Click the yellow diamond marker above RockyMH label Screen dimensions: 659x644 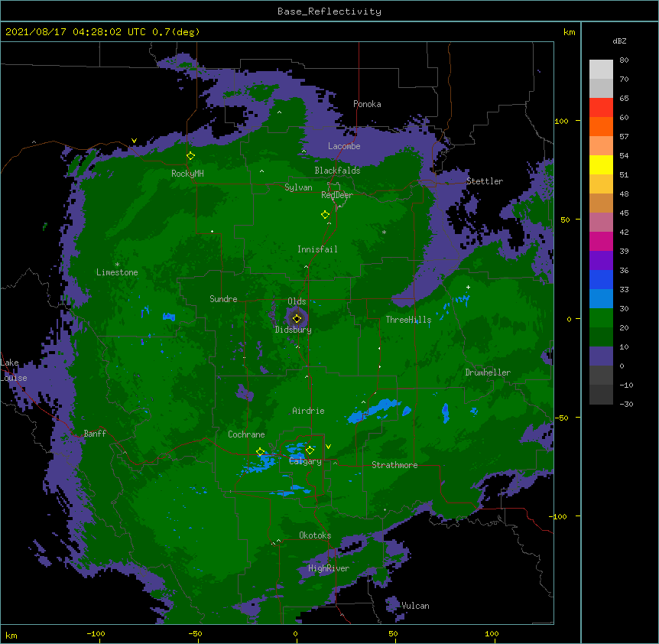click(x=191, y=156)
